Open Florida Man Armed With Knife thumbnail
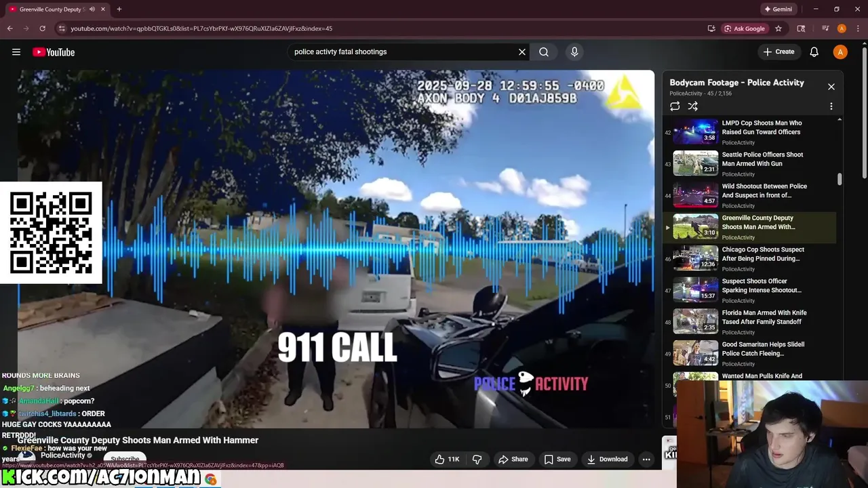The width and height of the screenshot is (868, 488). tap(696, 321)
